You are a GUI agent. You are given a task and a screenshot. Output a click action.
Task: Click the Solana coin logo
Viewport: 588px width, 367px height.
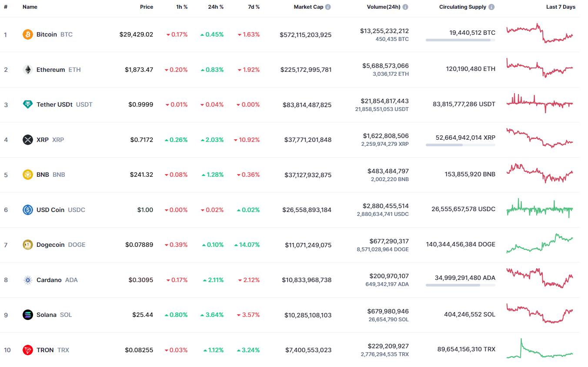(27, 315)
